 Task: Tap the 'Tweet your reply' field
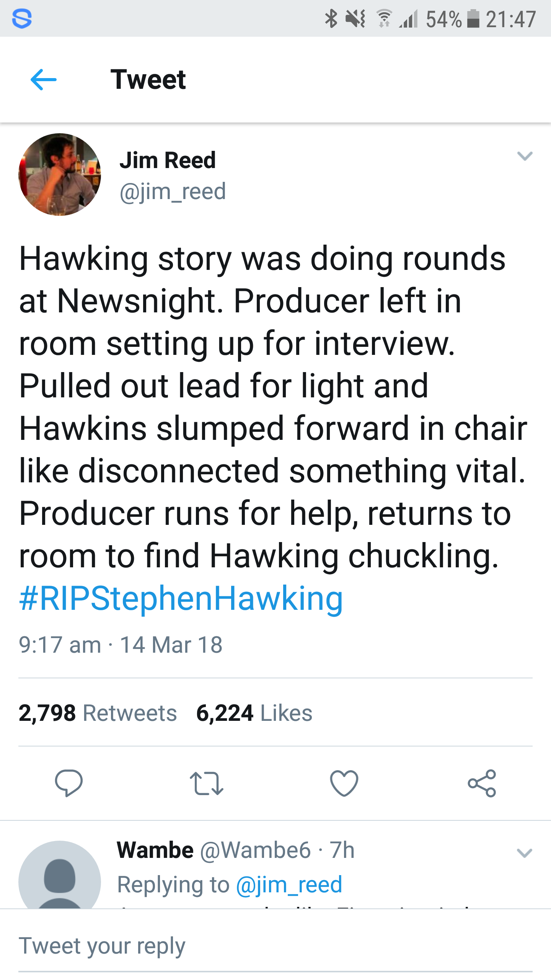tap(275, 946)
